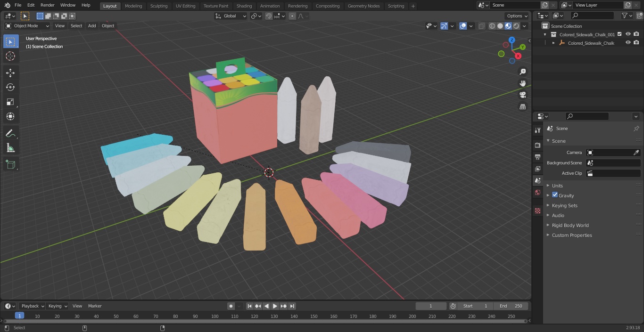The image size is (644, 332).
Task: Click the navigation gizmo Z axis
Action: coord(512,40)
